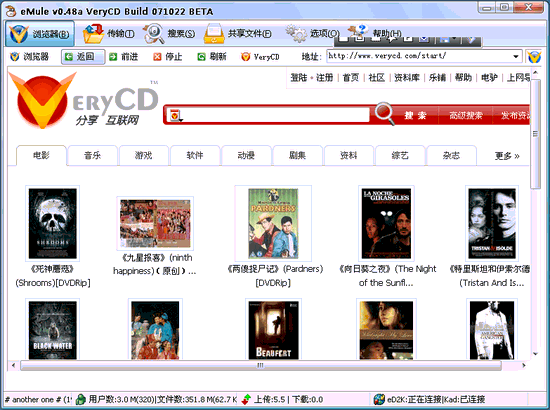The width and height of the screenshot is (550, 410).
Task: Click the horizontal scrollbar right arrow
Action: pyautogui.click(x=524, y=365)
